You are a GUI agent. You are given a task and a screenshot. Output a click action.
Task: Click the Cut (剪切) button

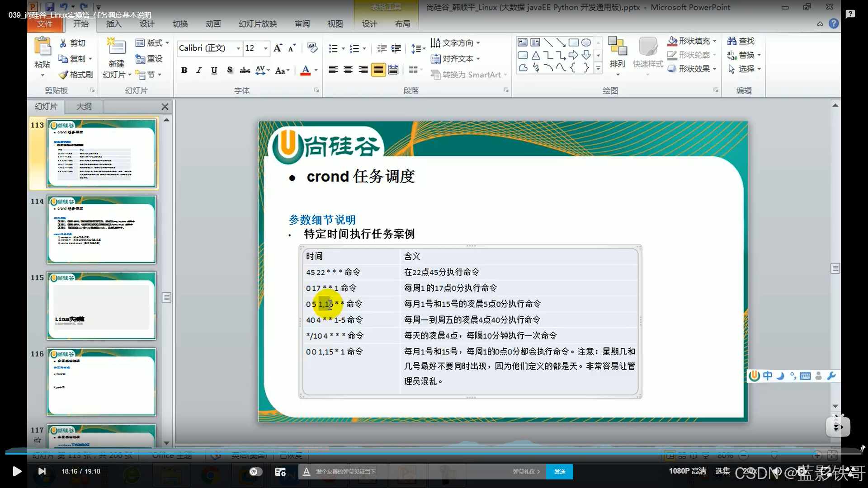coord(72,43)
